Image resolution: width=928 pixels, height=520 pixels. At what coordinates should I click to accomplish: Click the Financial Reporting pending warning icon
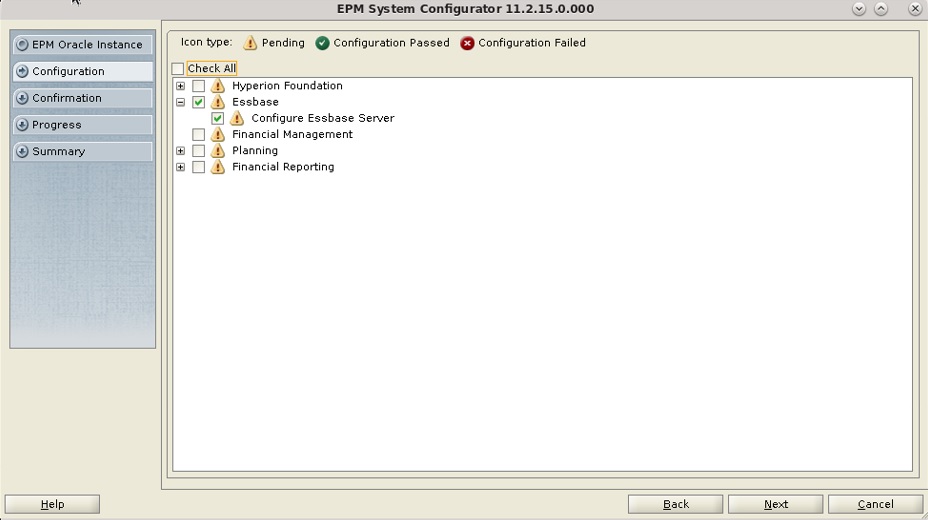(x=218, y=167)
